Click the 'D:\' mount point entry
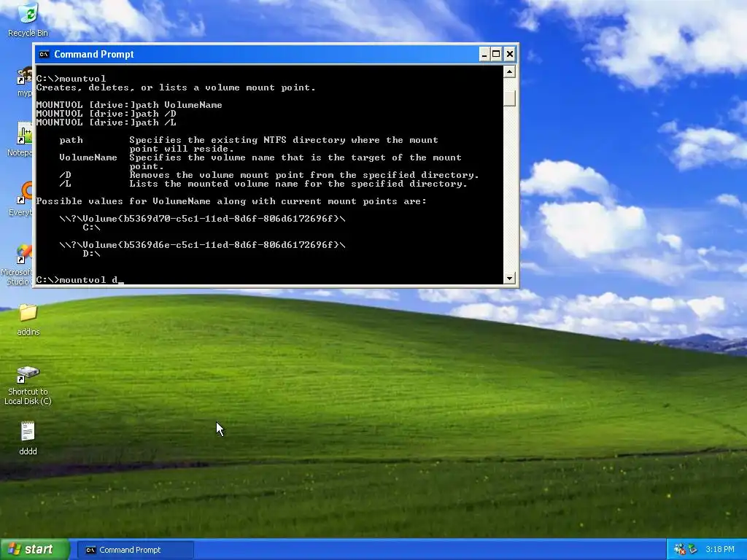This screenshot has width=747, height=560. [91, 254]
